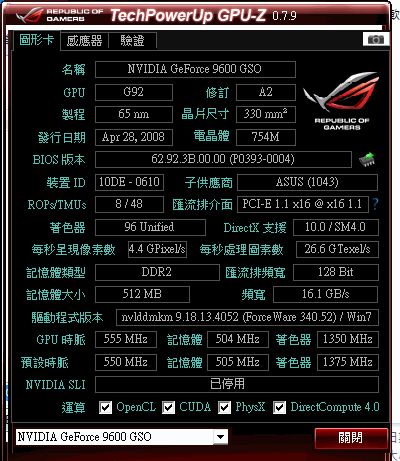Click the 名稱 field showing GeForce 9600 GSO
The height and width of the screenshot is (461, 400).
coord(195,69)
